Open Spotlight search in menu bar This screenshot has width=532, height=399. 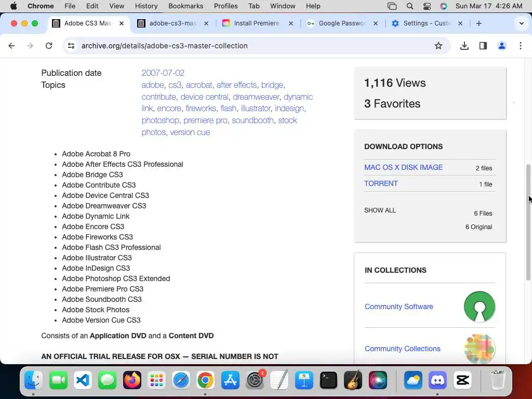409,6
